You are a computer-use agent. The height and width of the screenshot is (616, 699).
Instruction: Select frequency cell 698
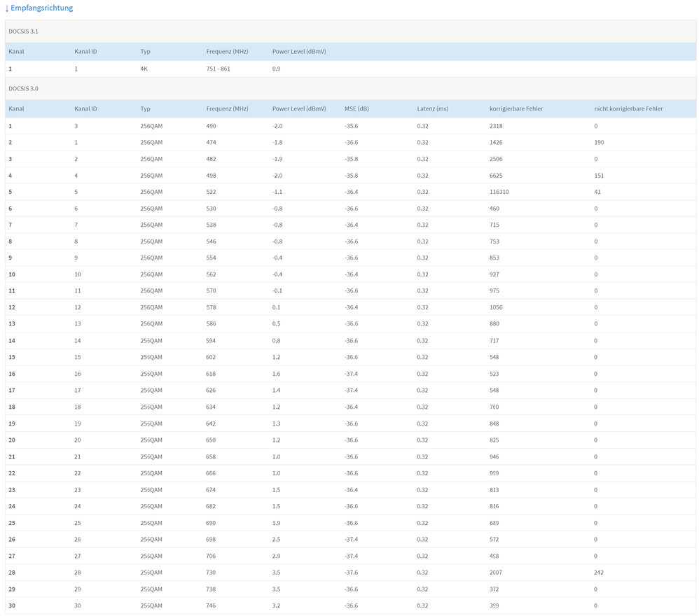tap(211, 540)
